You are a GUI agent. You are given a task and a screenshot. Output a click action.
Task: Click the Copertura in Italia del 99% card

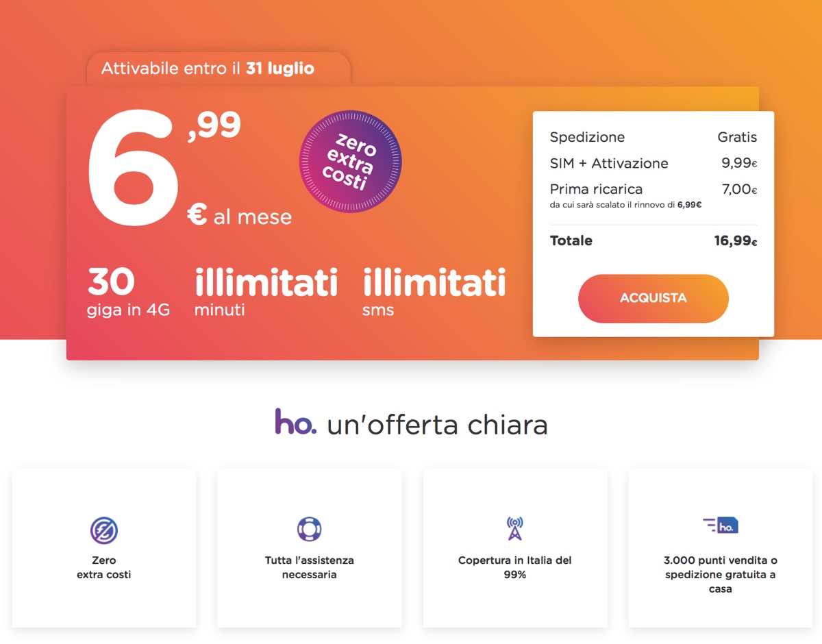514,548
